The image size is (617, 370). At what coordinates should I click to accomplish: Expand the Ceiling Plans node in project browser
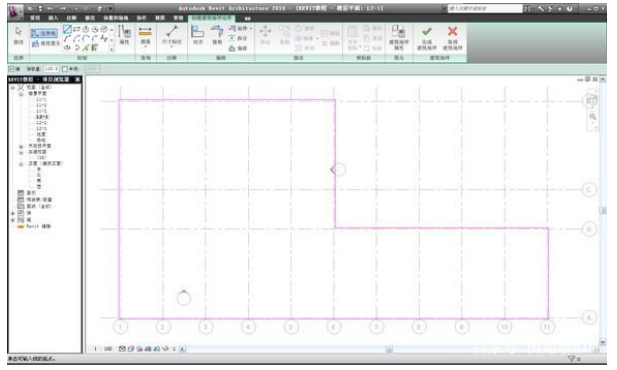[x=21, y=146]
